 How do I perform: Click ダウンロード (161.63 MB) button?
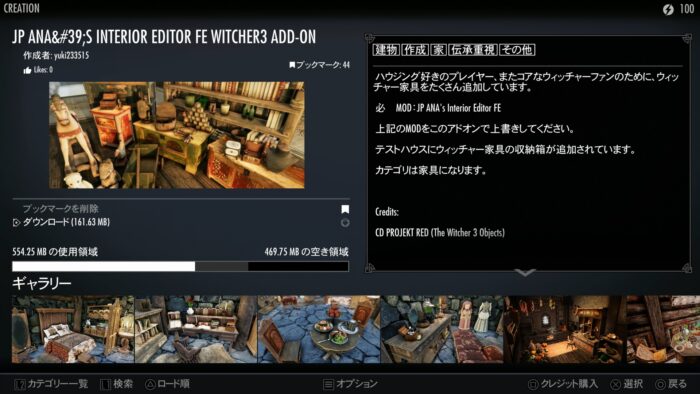pos(66,222)
